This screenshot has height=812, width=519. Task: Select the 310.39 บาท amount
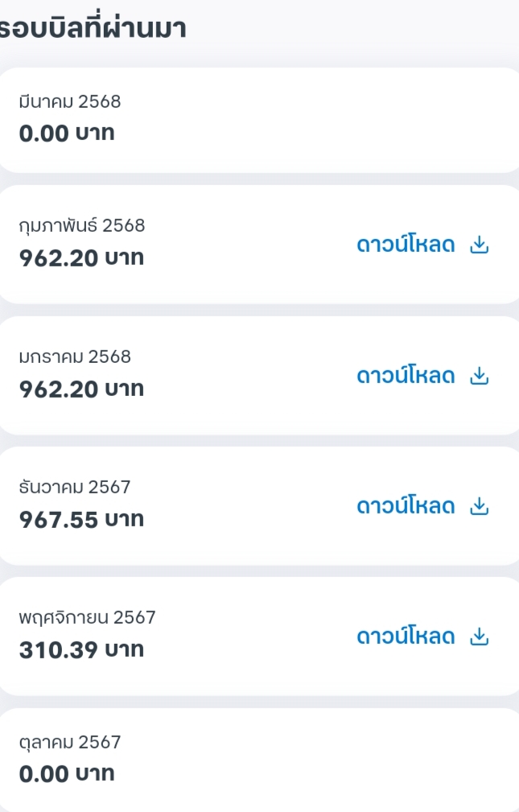pyautogui.click(x=81, y=650)
